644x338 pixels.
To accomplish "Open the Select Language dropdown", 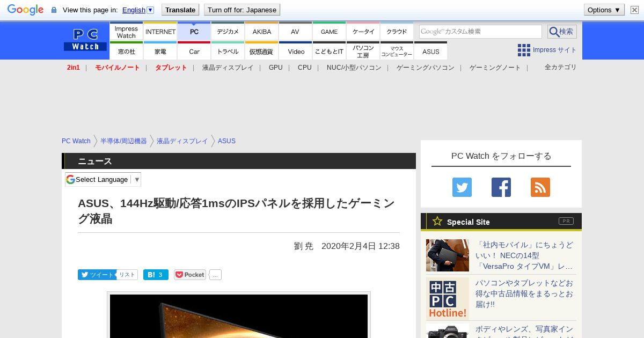I will (x=103, y=179).
